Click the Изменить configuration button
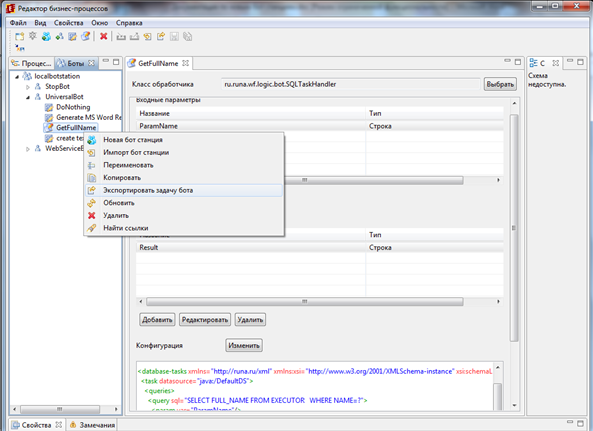This screenshot has height=431, width=593. [244, 346]
